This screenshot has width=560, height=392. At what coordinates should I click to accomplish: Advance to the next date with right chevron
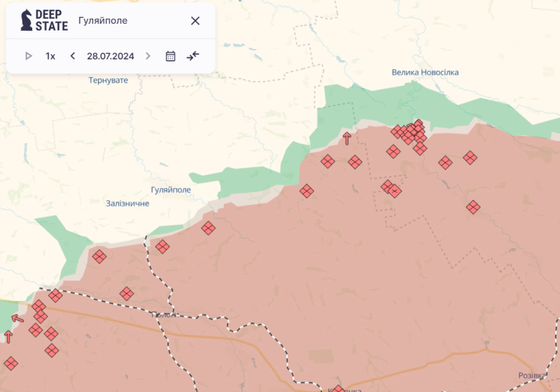(x=148, y=56)
